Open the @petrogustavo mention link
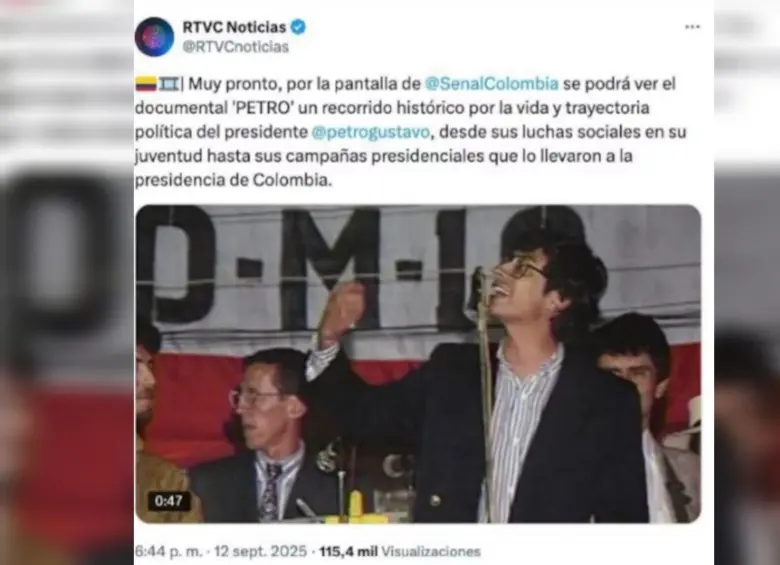The image size is (780, 565). (x=371, y=132)
